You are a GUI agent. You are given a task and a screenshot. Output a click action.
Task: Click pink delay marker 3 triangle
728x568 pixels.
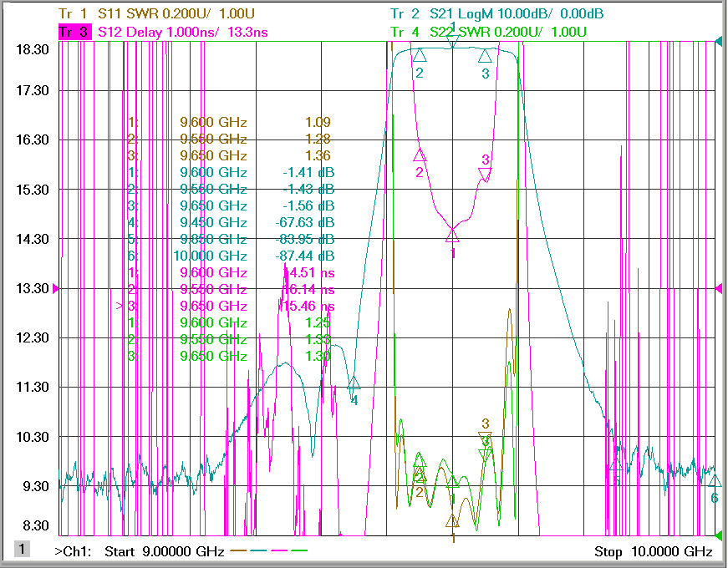click(485, 175)
